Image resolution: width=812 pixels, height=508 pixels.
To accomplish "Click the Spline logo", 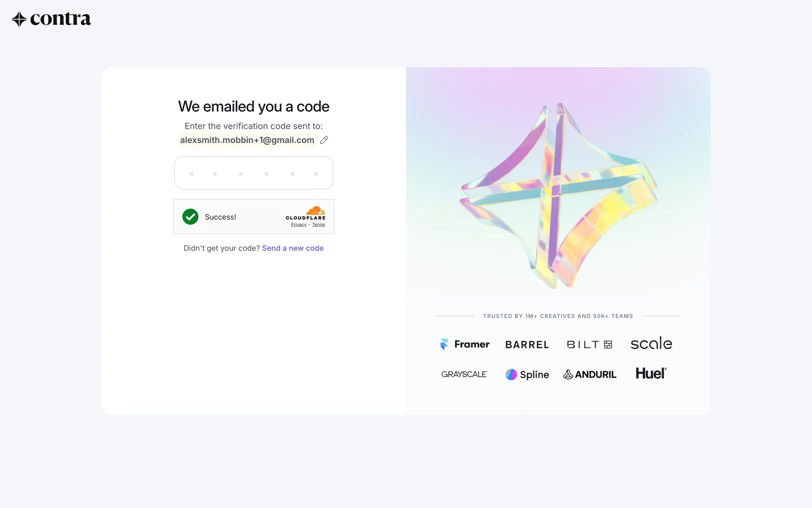I will pos(527,375).
